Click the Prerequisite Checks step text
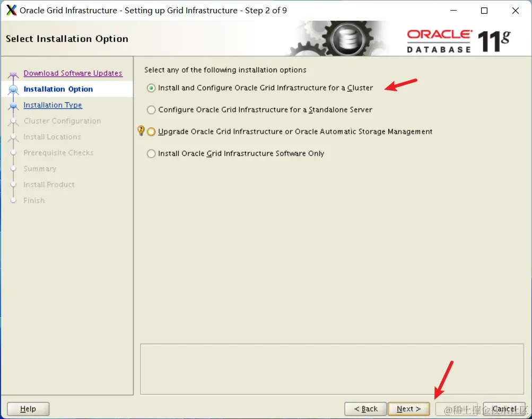Viewport: 532px width, 419px height. [58, 153]
